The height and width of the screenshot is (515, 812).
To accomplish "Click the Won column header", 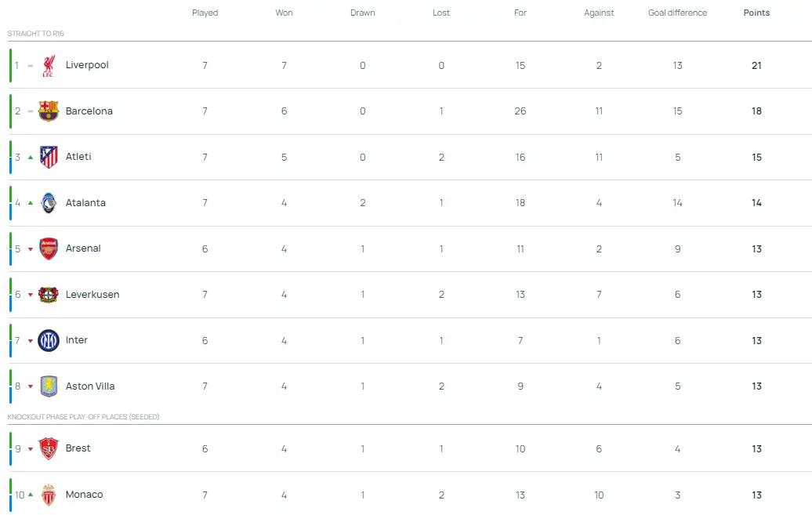I will click(284, 13).
